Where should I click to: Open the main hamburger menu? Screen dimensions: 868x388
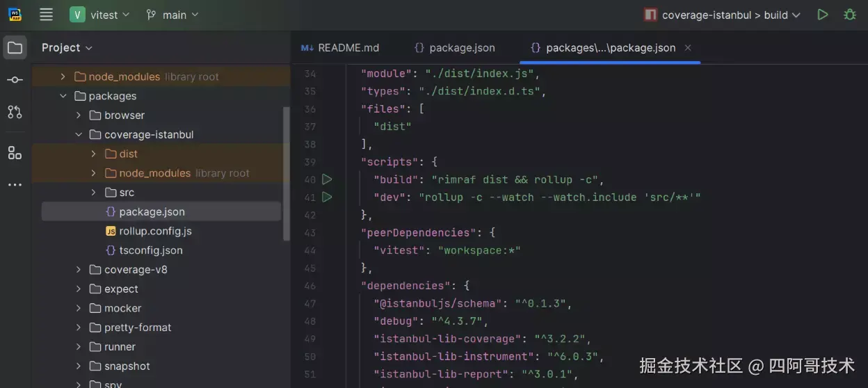click(46, 15)
